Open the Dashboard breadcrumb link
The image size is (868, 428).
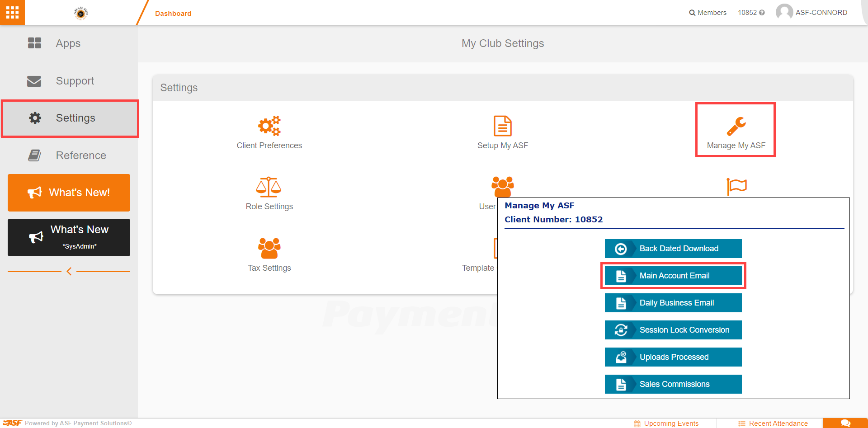pyautogui.click(x=173, y=14)
